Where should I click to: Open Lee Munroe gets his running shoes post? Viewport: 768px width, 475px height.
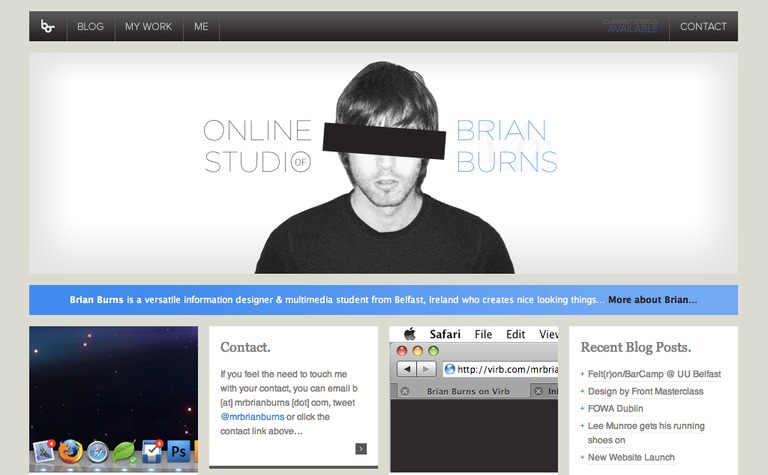coord(646,433)
